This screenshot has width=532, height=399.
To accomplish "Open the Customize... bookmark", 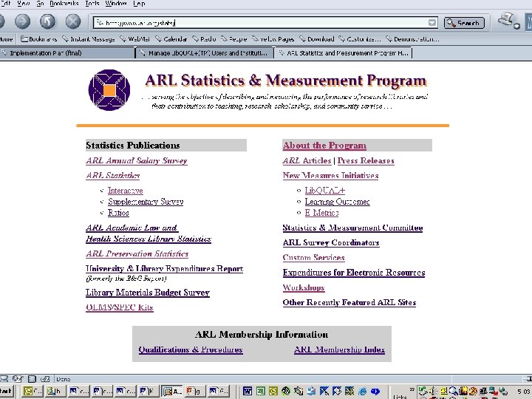I will coord(360,39).
